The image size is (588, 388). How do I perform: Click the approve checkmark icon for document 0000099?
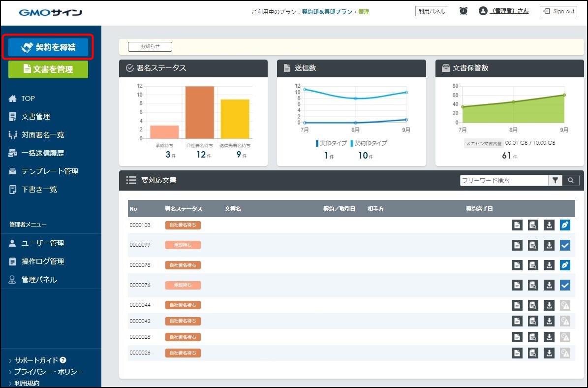click(x=565, y=245)
